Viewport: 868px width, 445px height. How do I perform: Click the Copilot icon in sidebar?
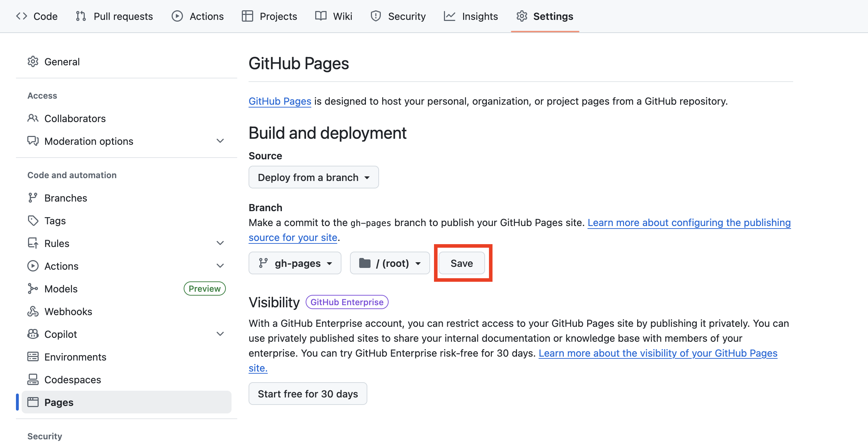pos(33,334)
